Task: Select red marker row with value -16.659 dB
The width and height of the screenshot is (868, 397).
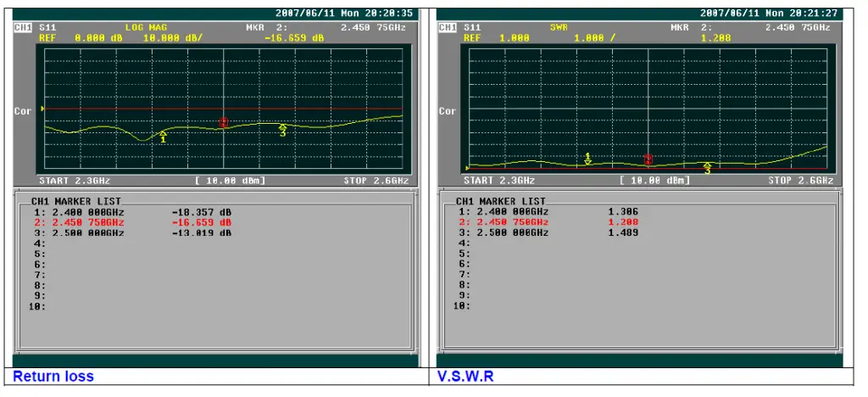Action: 133,222
